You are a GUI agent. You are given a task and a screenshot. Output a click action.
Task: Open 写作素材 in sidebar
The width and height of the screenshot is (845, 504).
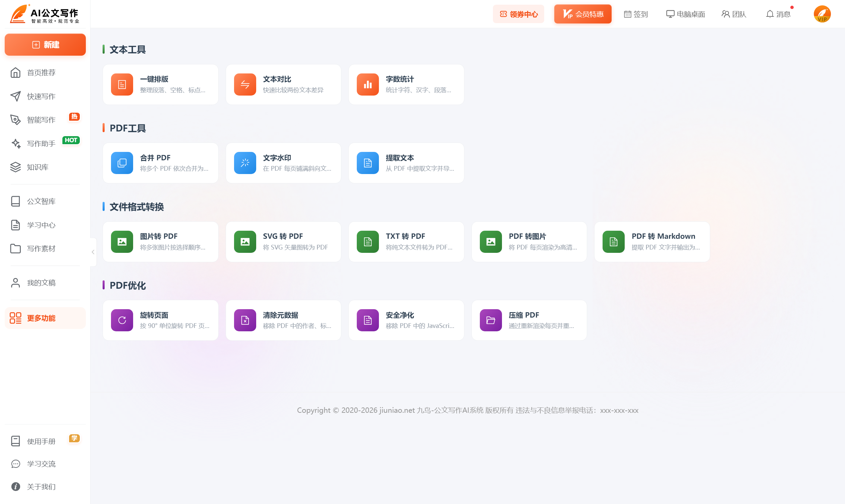45,248
